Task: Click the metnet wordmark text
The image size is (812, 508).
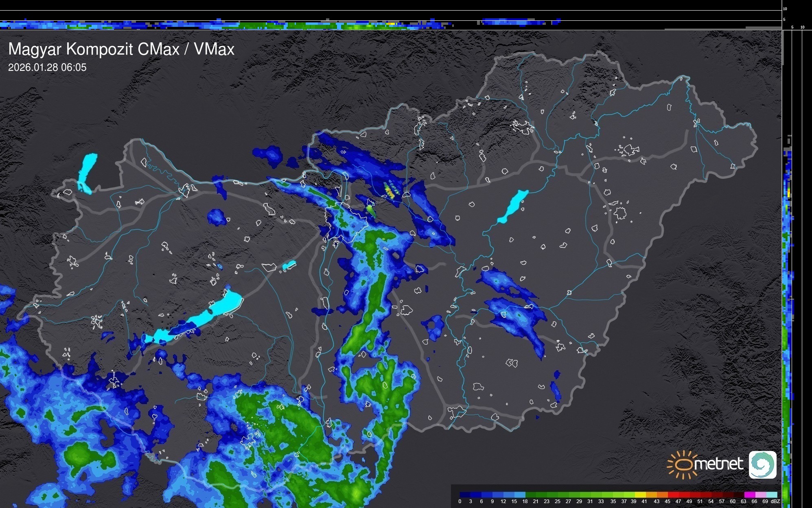Action: (x=718, y=464)
